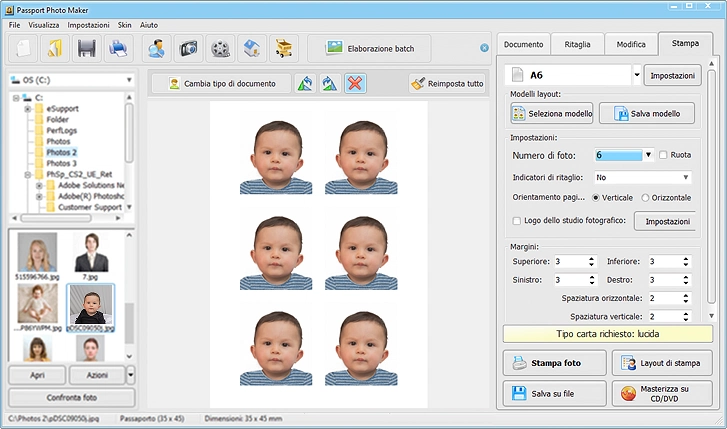Click the red X delete icon
The height and width of the screenshot is (429, 727).
[x=355, y=83]
